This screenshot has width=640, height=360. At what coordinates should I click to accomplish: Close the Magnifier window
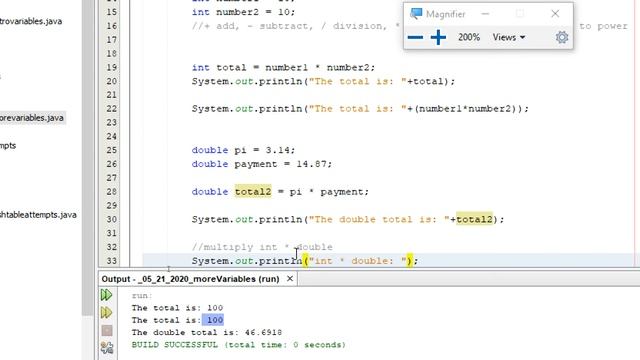tap(555, 14)
